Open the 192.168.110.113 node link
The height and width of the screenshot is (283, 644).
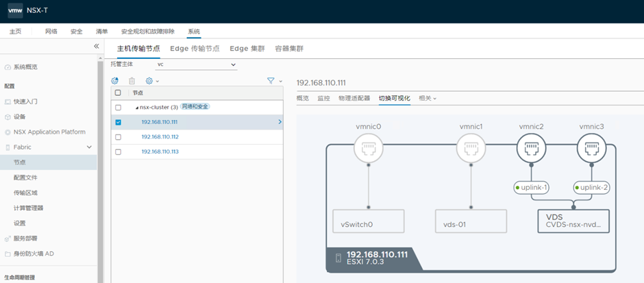tap(160, 151)
